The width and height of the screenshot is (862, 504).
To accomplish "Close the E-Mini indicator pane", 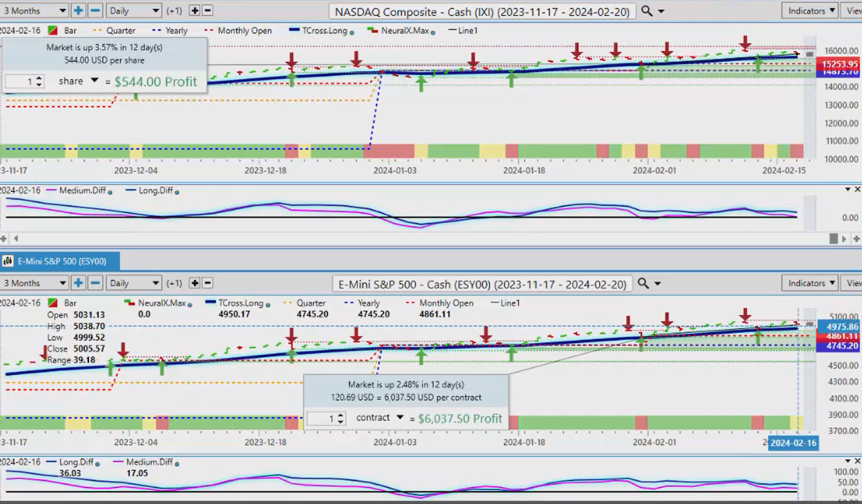I will pyautogui.click(x=858, y=461).
